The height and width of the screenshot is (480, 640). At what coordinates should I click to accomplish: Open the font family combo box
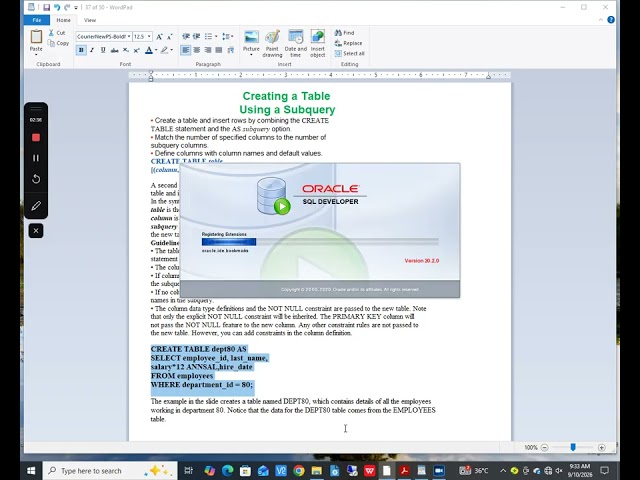[103, 36]
